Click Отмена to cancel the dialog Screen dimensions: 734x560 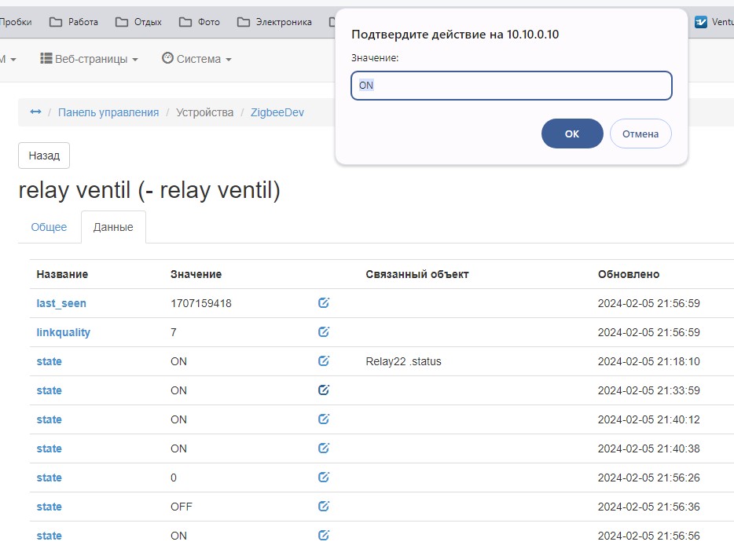coord(640,134)
